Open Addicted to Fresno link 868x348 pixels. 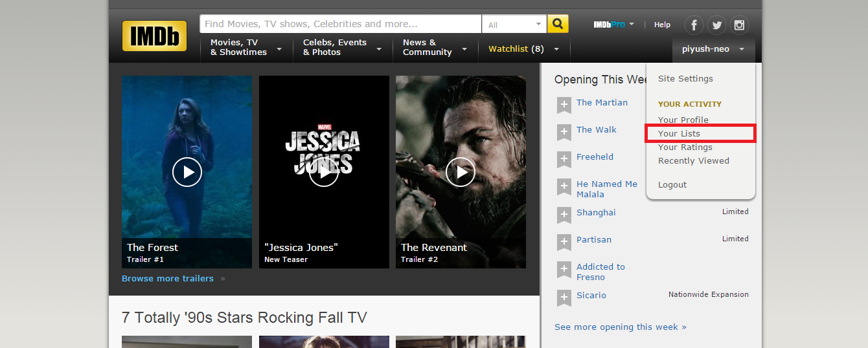pos(600,272)
